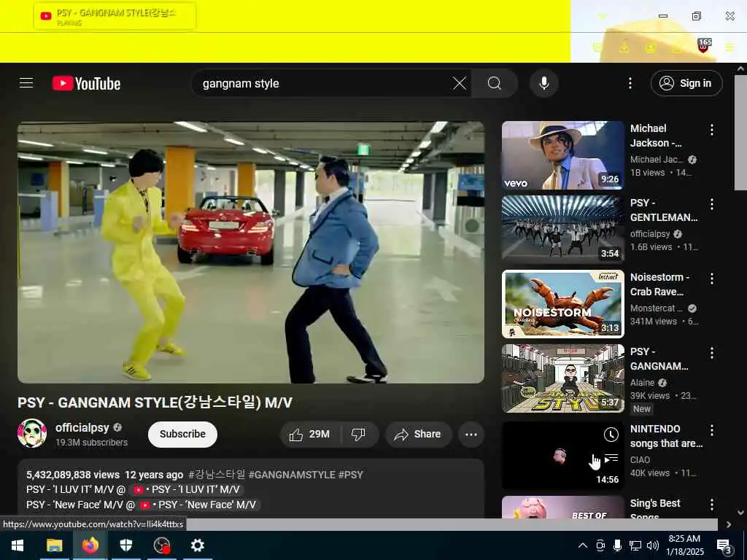Open Noisestorm Crab Rave thumbnail
Screen dimensions: 747x560
click(562, 304)
